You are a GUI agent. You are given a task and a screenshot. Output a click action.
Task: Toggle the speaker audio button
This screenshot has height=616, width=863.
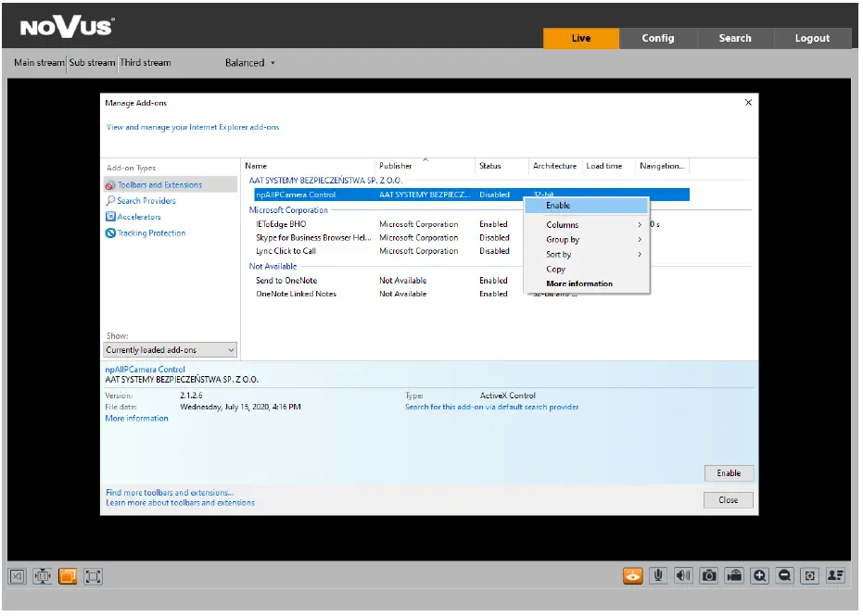[x=683, y=576]
